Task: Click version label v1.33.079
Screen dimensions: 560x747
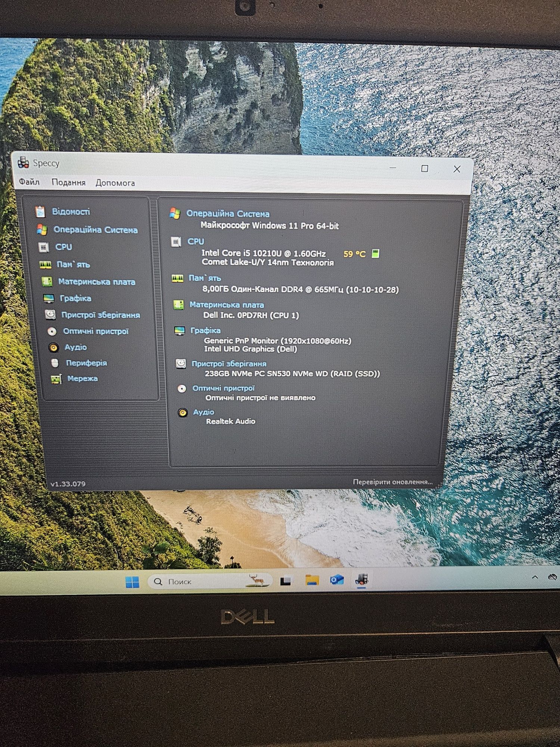Action: [x=68, y=484]
